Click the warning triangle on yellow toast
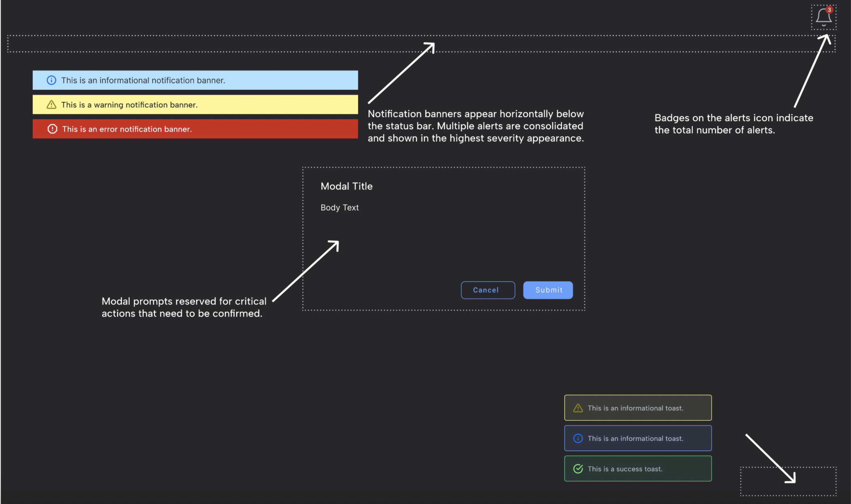The width and height of the screenshot is (851, 504). [x=578, y=408]
